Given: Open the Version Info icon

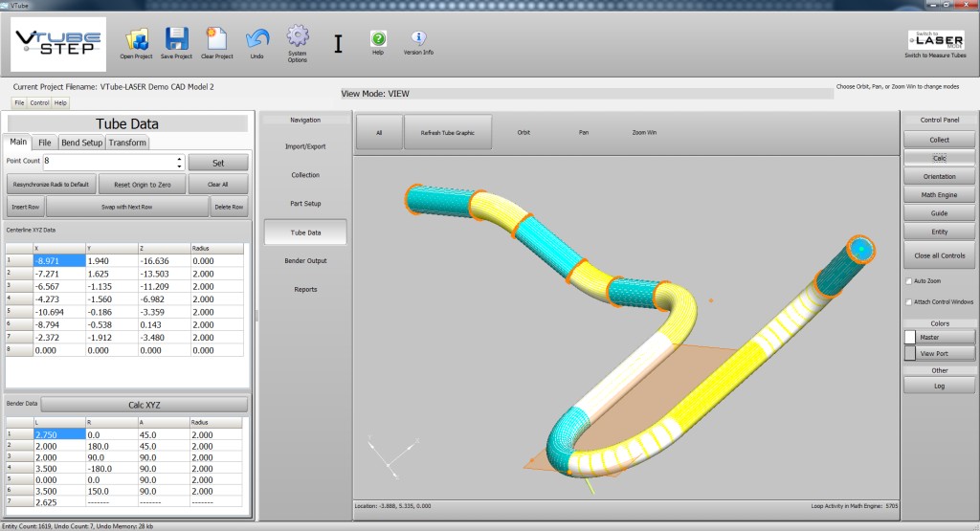Looking at the screenshot, I should click(x=418, y=38).
